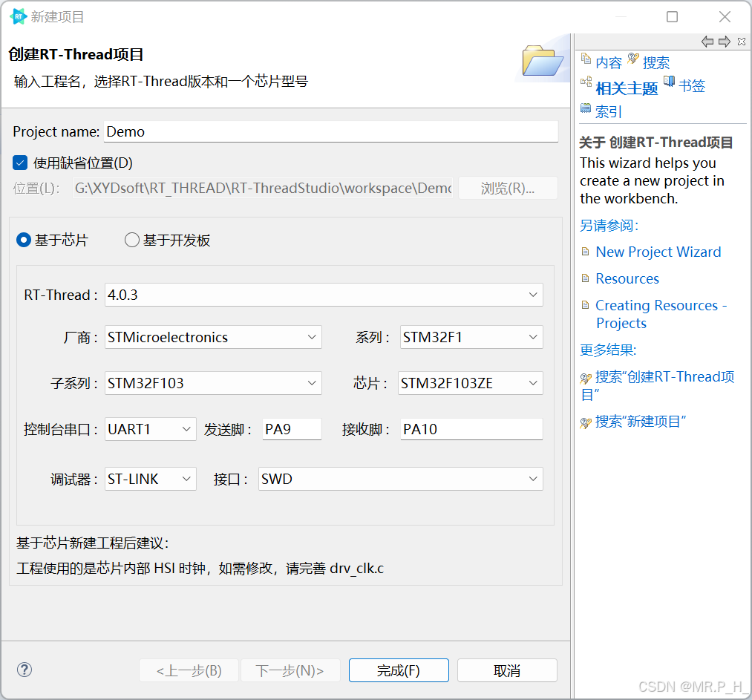Click the Creating Resources topic document icon

click(x=585, y=305)
